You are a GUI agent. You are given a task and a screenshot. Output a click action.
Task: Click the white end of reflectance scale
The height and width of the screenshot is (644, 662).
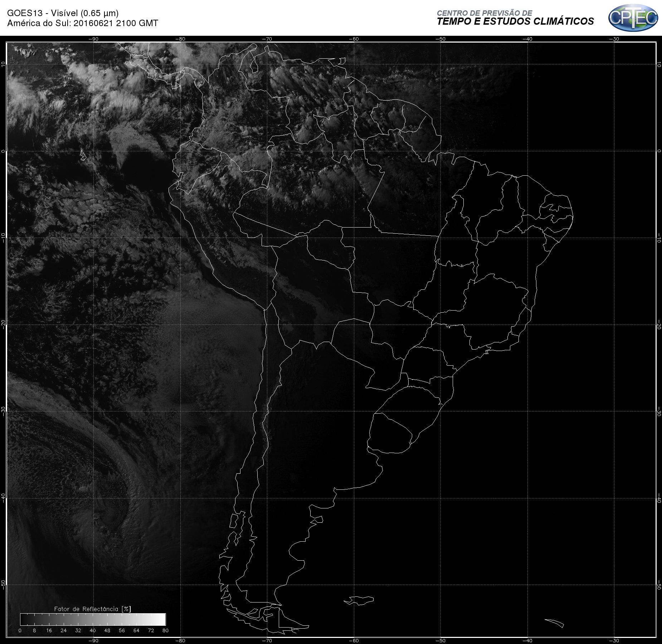159,619
